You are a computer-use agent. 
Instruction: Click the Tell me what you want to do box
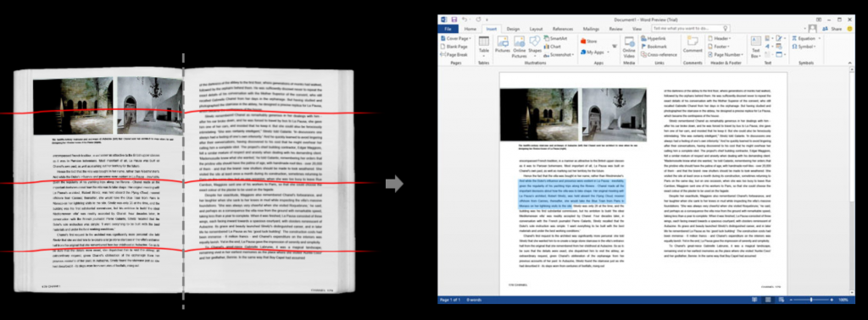692,28
